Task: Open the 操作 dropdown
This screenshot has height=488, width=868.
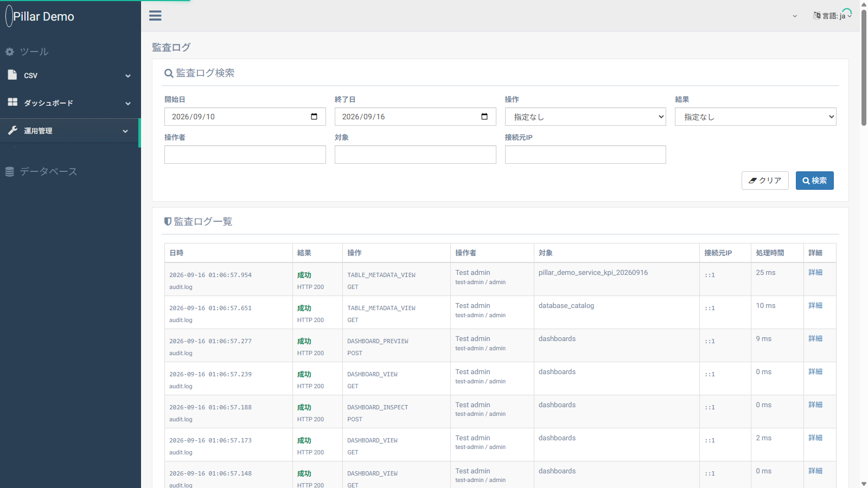Action: [585, 117]
